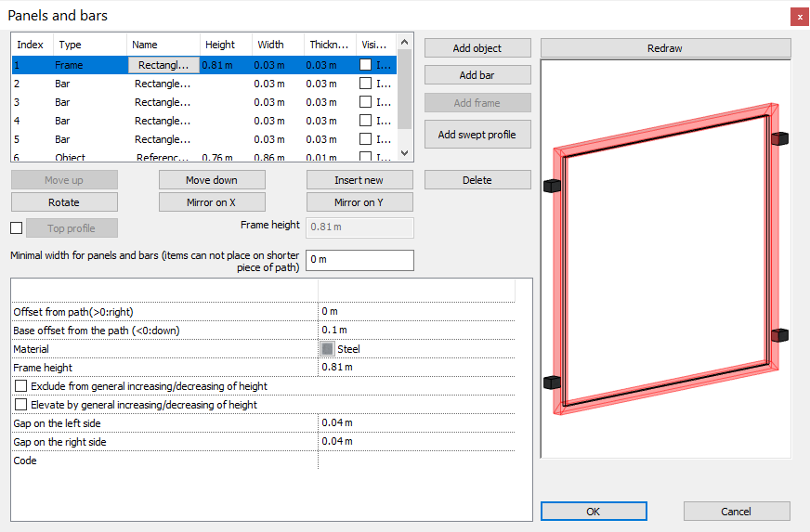Check Exclude from general increasing/decreasing of height
Image resolution: width=810 pixels, height=532 pixels.
click(x=21, y=386)
